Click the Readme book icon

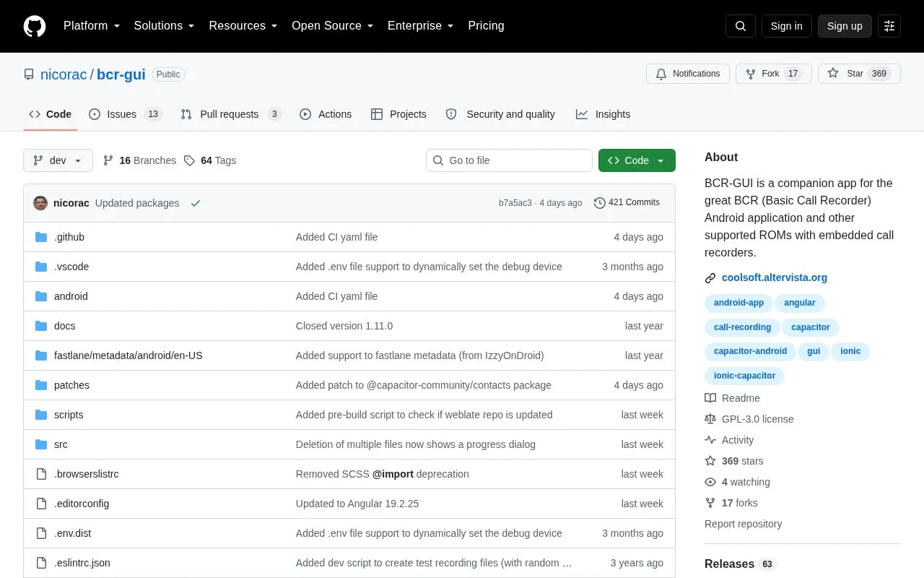tap(710, 398)
